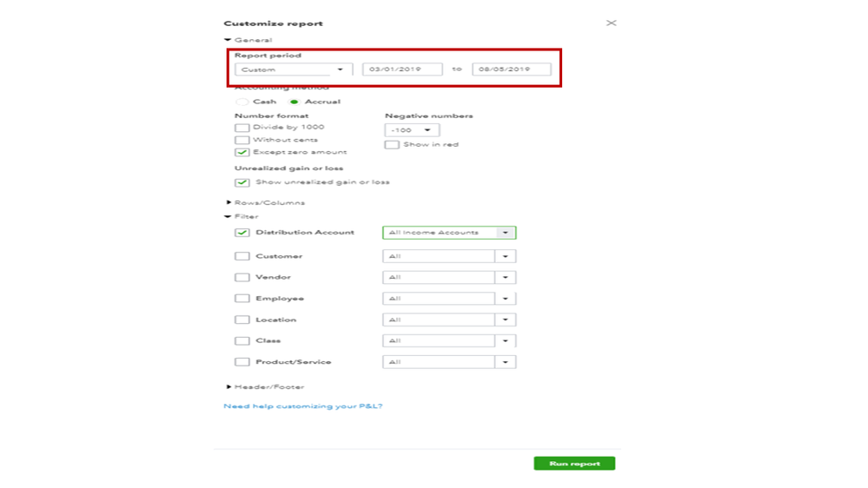Click the report end date field
The image size is (868, 488).
click(511, 69)
